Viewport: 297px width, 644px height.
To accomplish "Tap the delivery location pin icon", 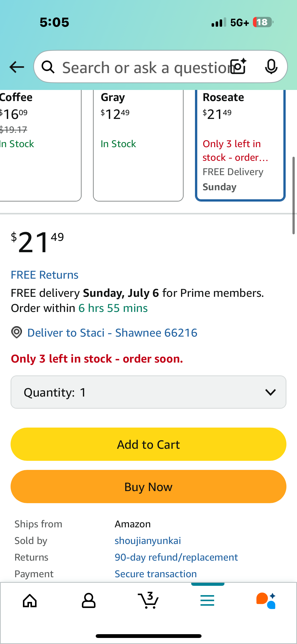I will (x=17, y=332).
